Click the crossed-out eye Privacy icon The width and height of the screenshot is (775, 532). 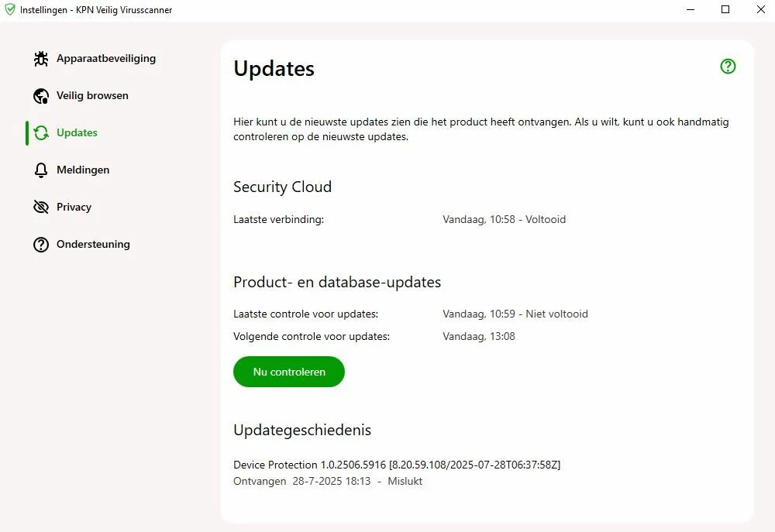pyautogui.click(x=41, y=208)
